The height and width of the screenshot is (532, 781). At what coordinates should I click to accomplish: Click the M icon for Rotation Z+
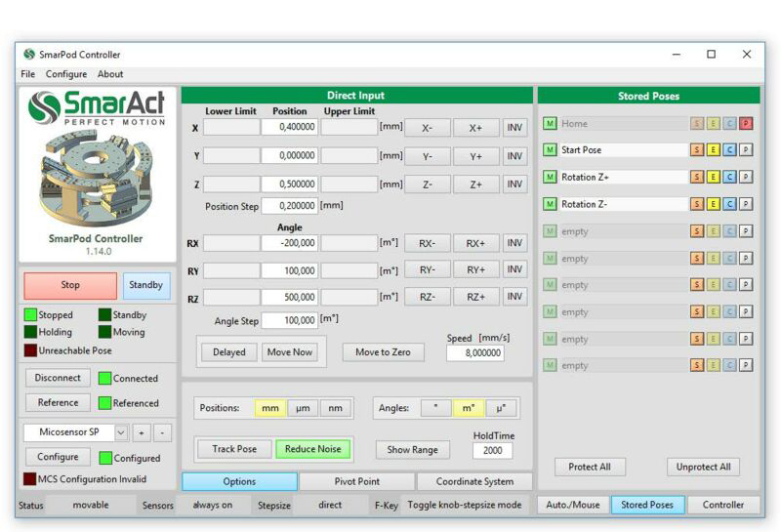tap(550, 177)
